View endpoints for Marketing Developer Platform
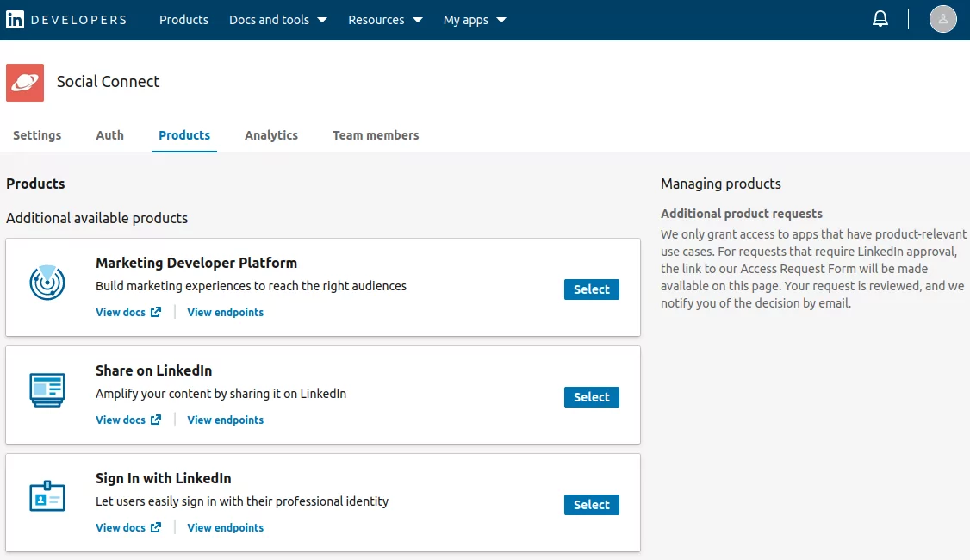Screen dimensions: 970x560 click(x=225, y=313)
